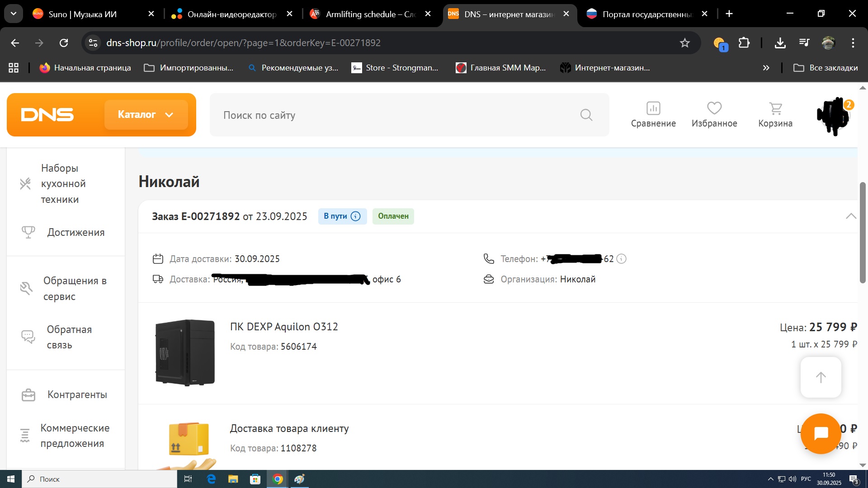
Task: Show hidden system tray icons
Action: tap(770, 479)
